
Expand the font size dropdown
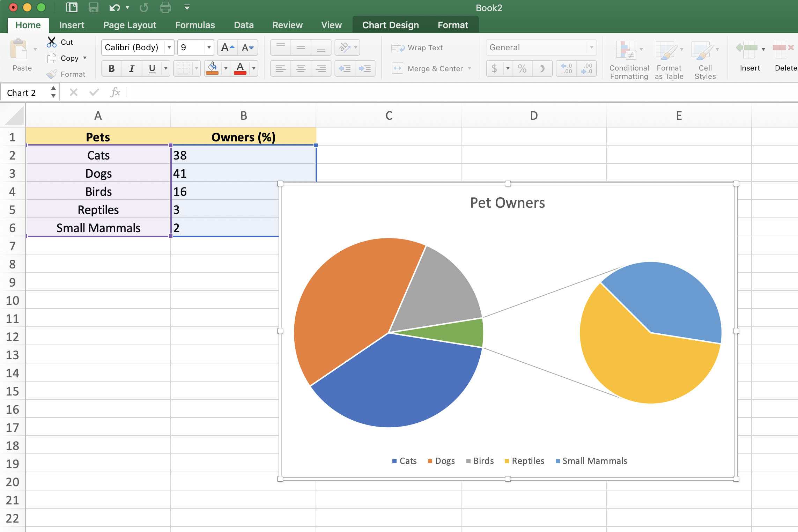tap(206, 47)
